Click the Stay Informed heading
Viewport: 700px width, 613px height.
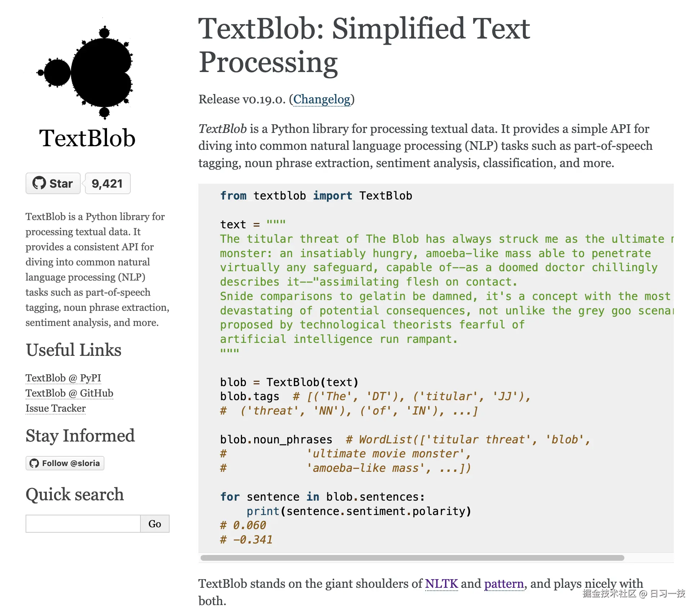pos(80,436)
